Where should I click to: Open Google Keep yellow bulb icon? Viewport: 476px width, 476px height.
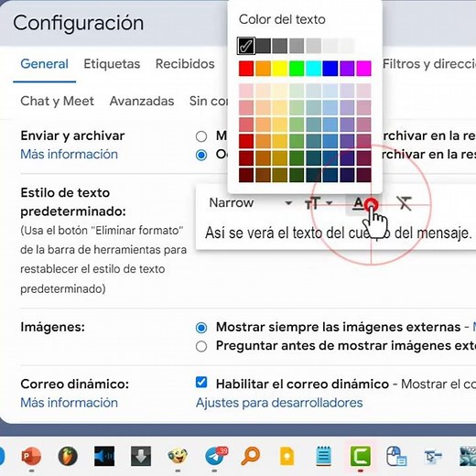click(287, 456)
